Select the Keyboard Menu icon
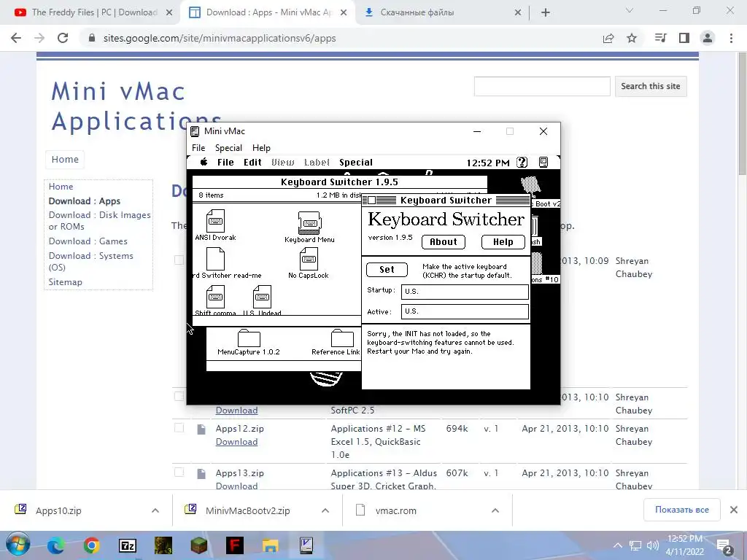Screen dimensions: 747x560 click(309, 223)
